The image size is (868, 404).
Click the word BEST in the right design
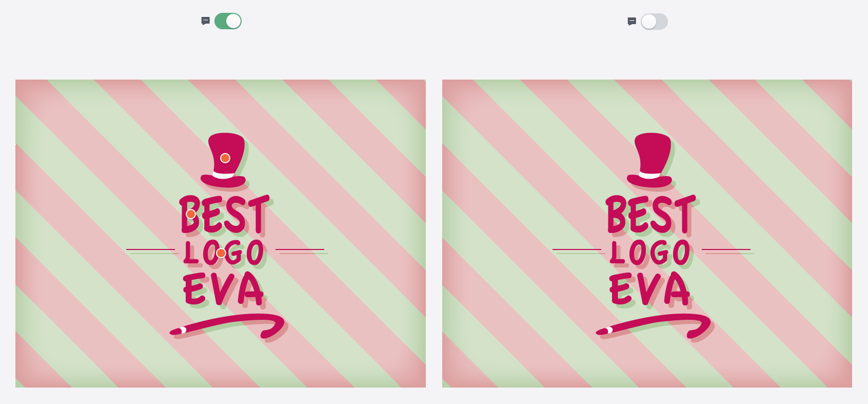pos(650,214)
